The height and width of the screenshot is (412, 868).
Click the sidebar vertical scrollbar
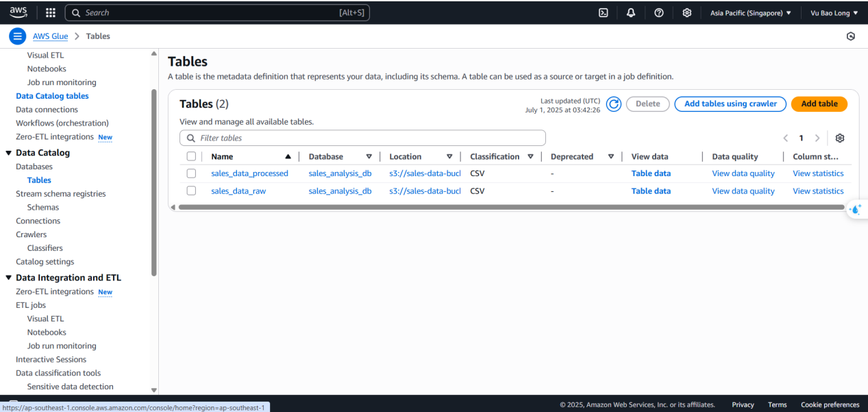153,183
